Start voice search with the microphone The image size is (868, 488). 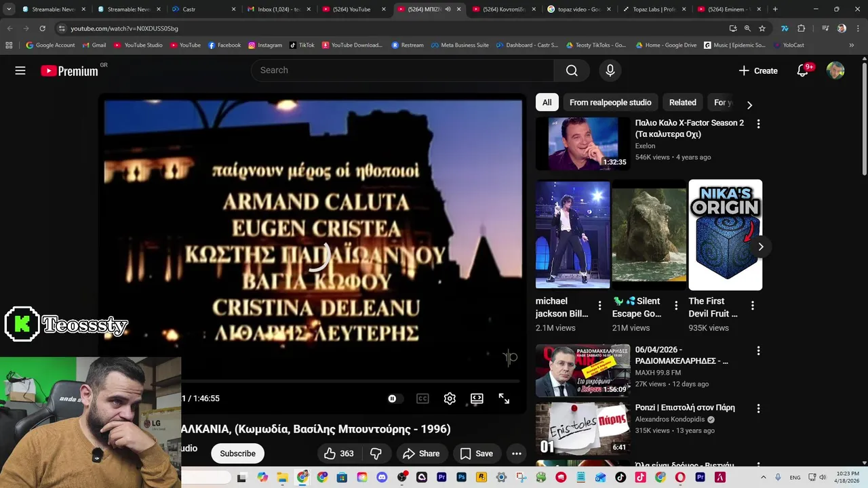(x=610, y=70)
